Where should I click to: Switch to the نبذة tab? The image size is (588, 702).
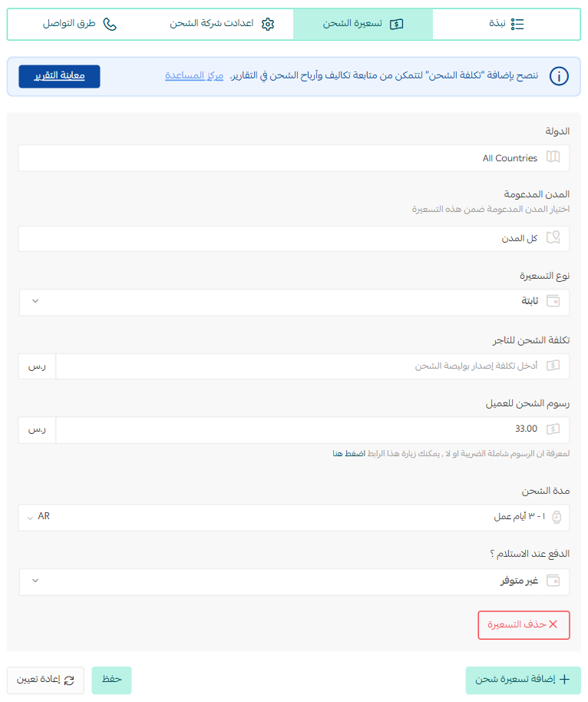pyautogui.click(x=506, y=24)
